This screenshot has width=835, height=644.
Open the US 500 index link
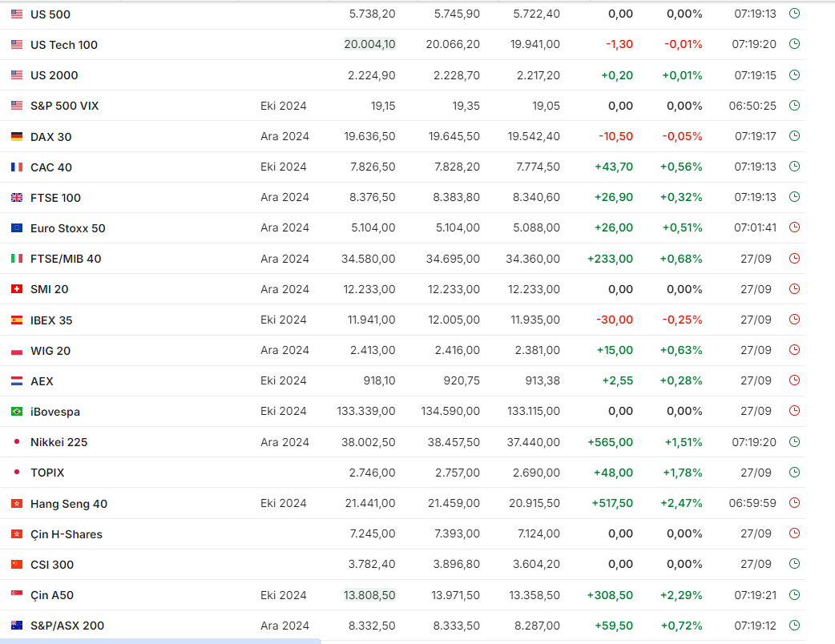click(x=50, y=14)
